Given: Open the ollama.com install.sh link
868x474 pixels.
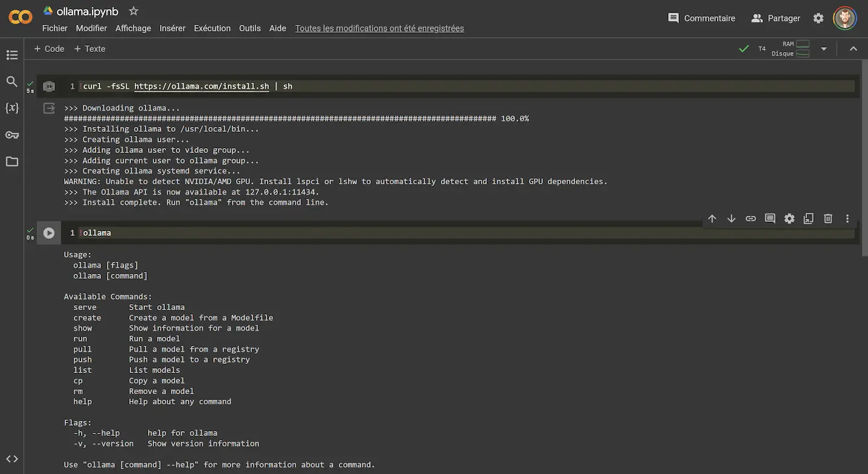Looking at the screenshot, I should click(202, 86).
